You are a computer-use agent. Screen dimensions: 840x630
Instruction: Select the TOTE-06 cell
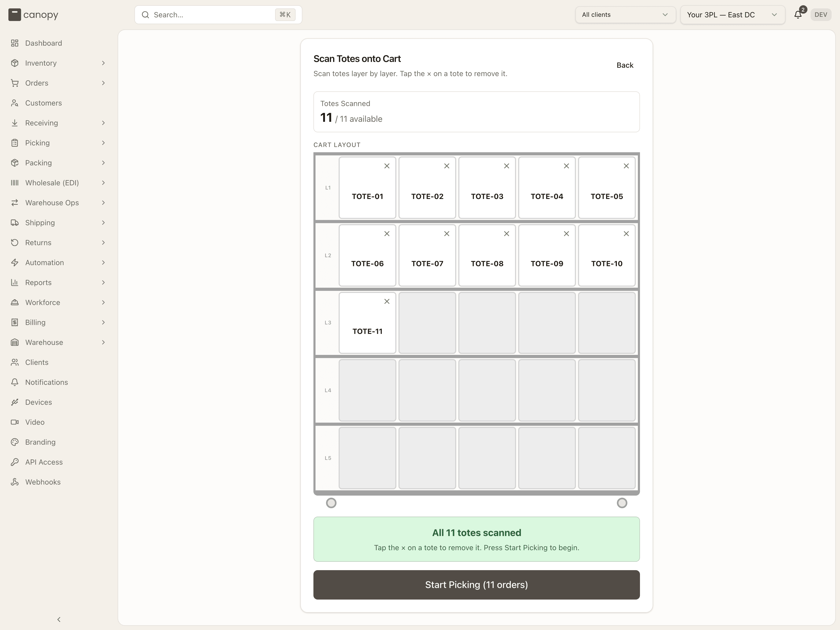point(367,255)
